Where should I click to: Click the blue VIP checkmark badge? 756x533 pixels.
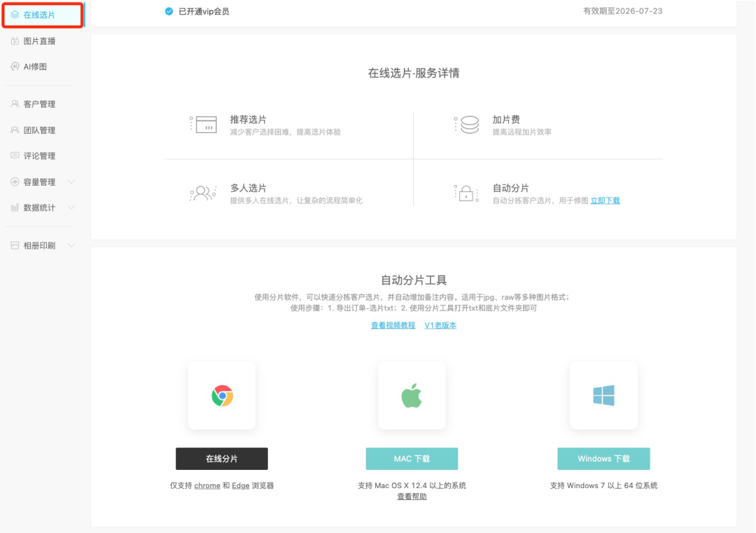(x=169, y=11)
